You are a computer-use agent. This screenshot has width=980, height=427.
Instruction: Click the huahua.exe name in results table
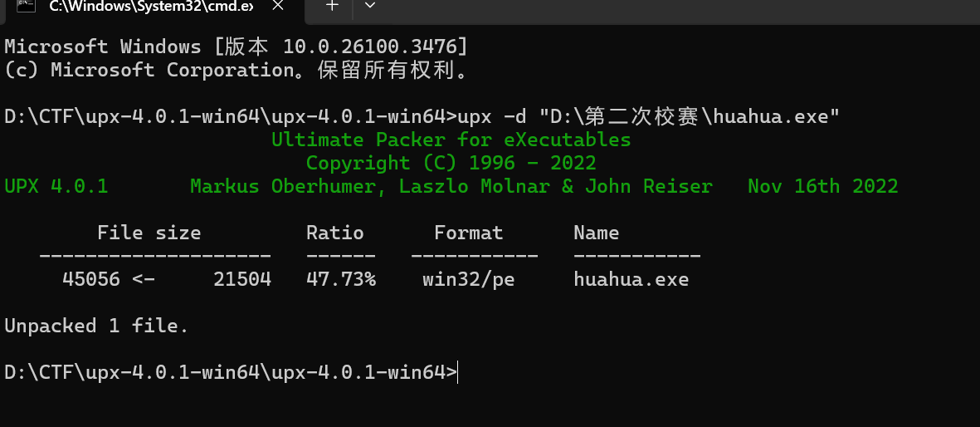click(x=631, y=279)
